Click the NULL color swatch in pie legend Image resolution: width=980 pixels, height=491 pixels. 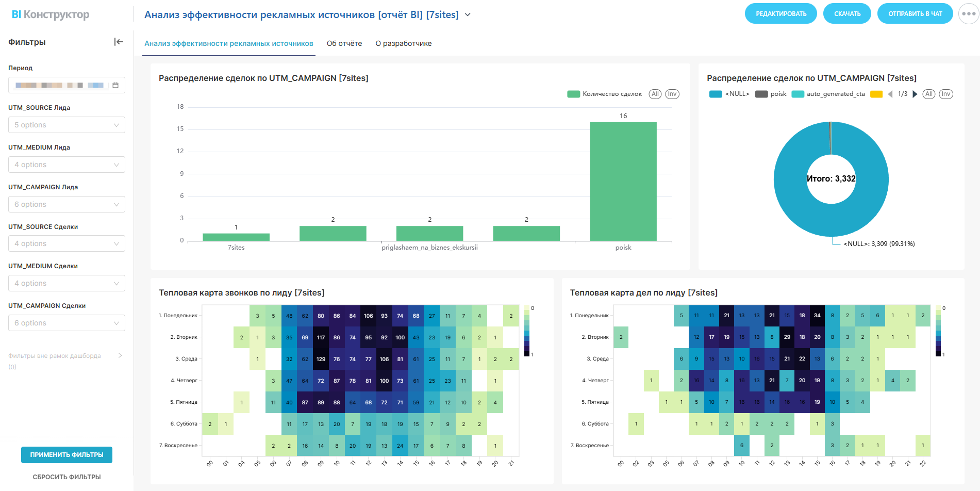point(716,94)
